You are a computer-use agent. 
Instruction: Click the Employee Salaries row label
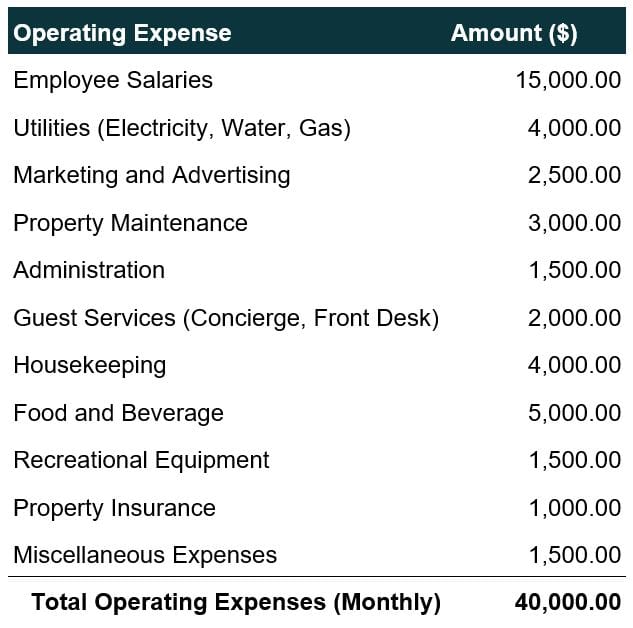[113, 80]
